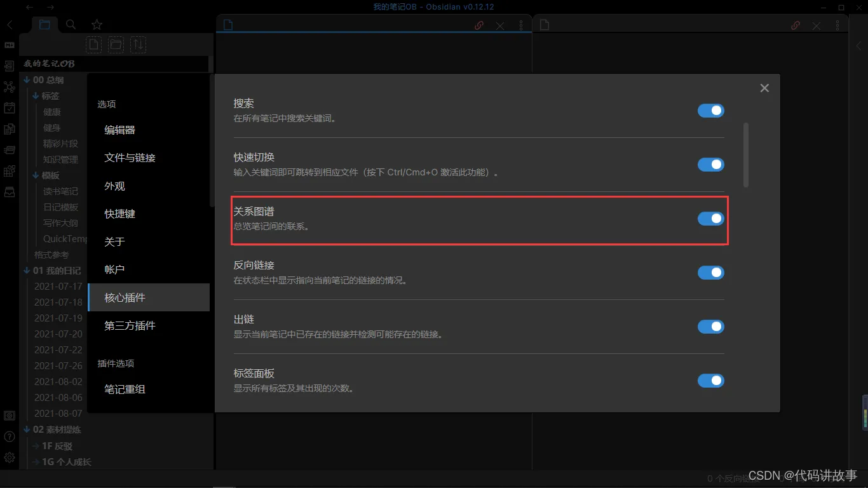868x488 pixels.
Task: Click the document icon on right pane header
Action: pos(544,25)
